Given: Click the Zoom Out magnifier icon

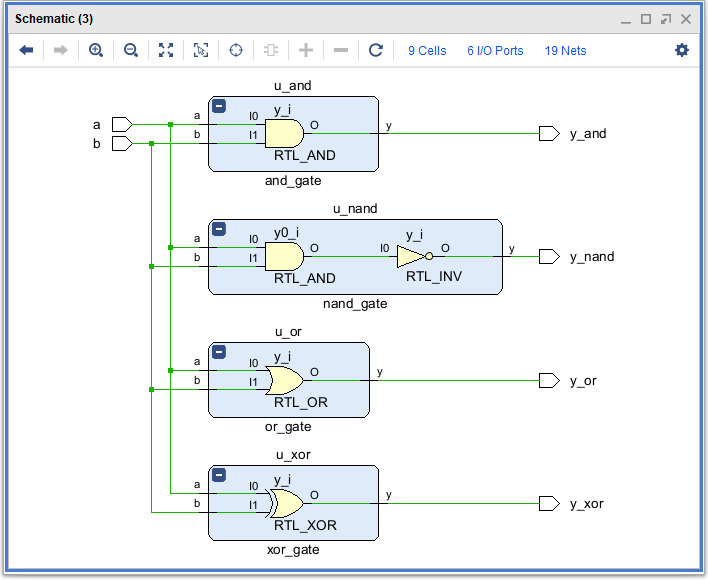Looking at the screenshot, I should (x=131, y=50).
